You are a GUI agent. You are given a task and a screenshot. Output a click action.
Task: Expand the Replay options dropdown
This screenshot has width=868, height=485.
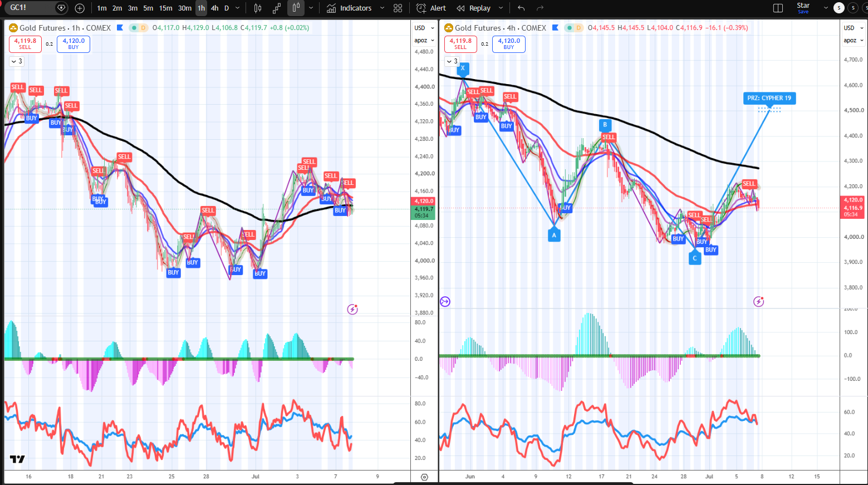click(501, 8)
